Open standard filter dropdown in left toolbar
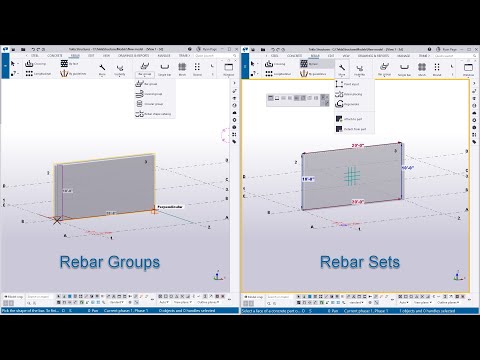This screenshot has width=480, height=360. click(x=117, y=302)
